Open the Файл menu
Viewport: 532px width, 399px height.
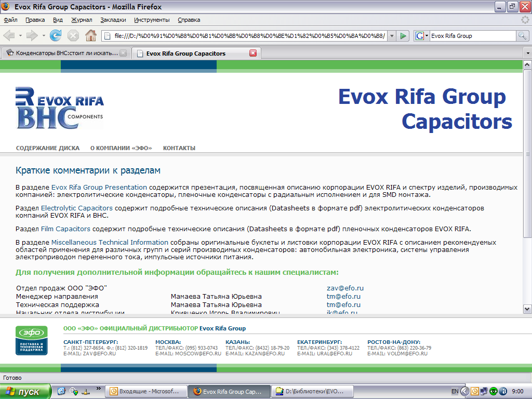click(x=10, y=20)
